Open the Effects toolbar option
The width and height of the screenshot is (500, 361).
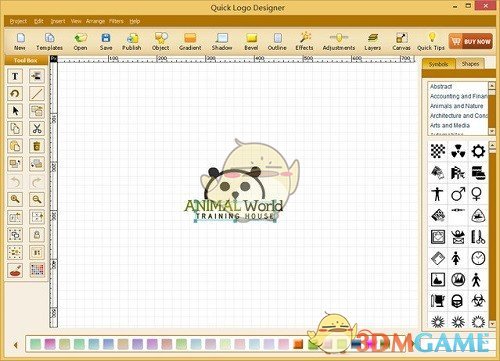pos(304,42)
